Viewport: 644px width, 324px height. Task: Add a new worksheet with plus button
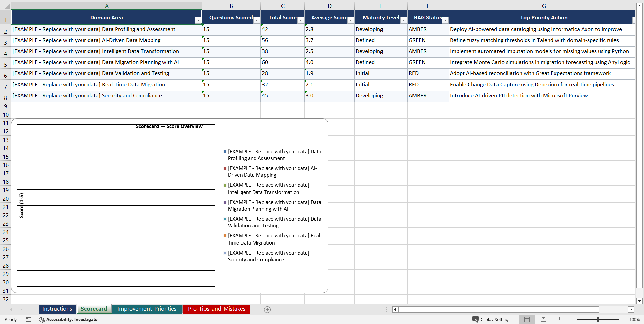[267, 309]
